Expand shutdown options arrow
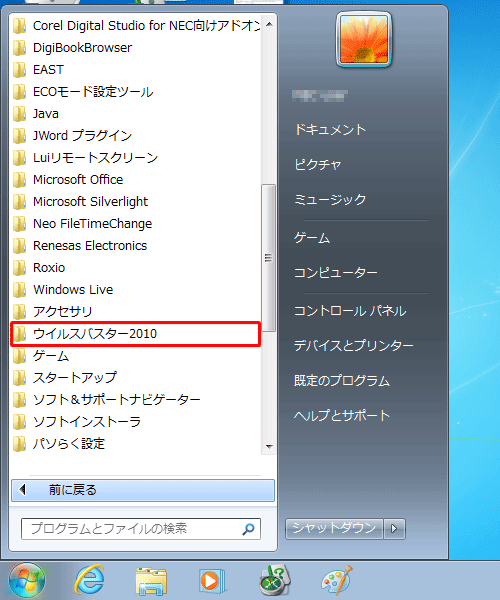Viewport: 500px width, 600px height. pos(394,529)
